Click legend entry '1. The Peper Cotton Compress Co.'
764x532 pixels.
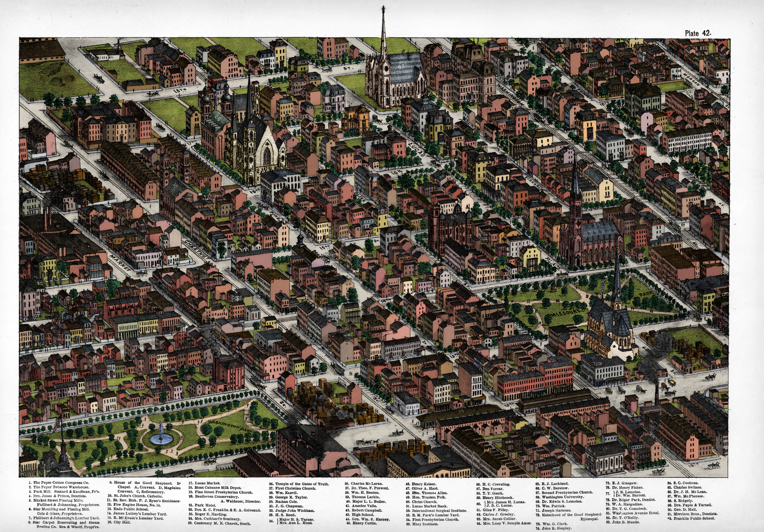coord(59,482)
